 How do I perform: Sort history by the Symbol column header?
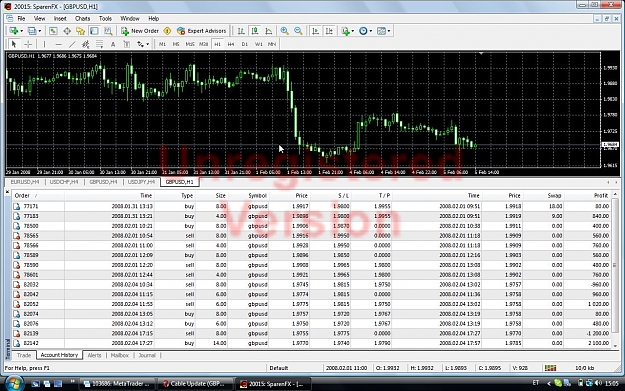coord(248,196)
